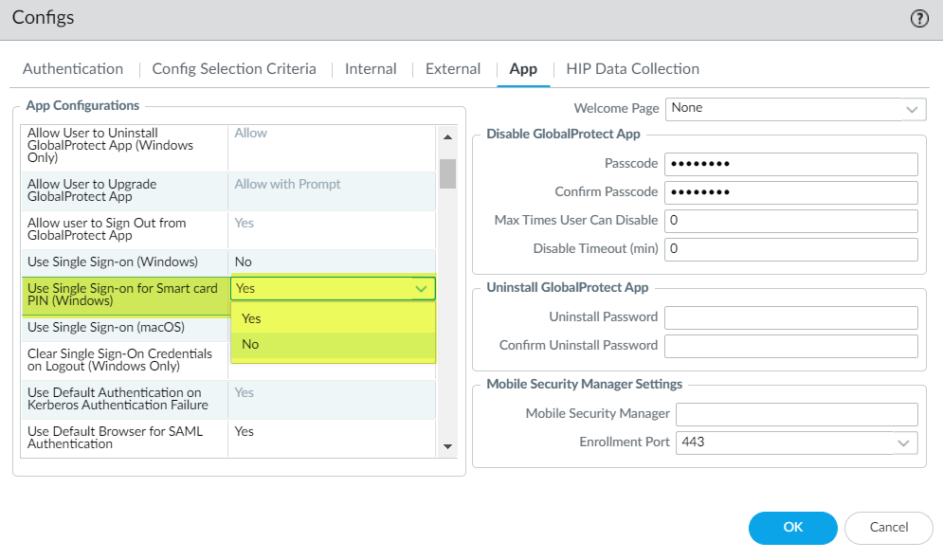Confirm changes with the OK button
Viewport: 943px width, 560px height.
coord(792,528)
